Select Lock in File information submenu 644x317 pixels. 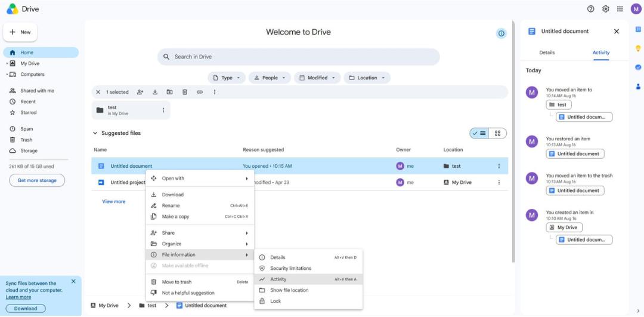click(308, 301)
